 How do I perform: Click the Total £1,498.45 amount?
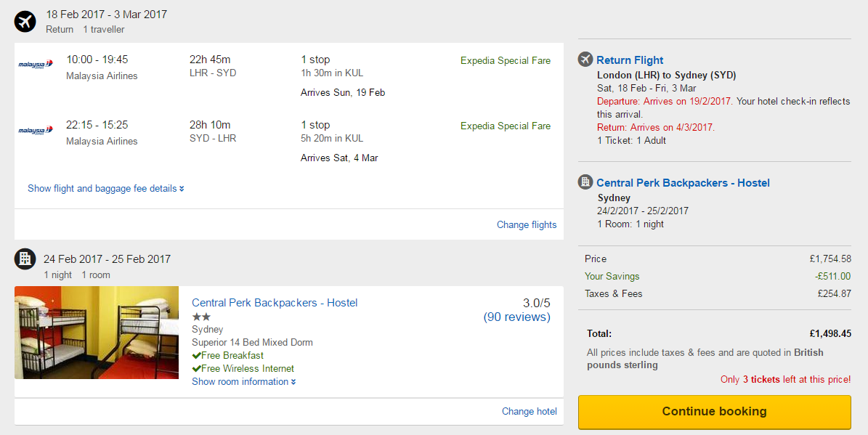click(830, 334)
